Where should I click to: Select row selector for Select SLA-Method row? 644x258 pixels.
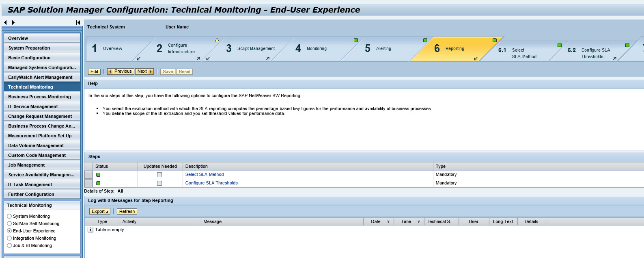point(88,175)
